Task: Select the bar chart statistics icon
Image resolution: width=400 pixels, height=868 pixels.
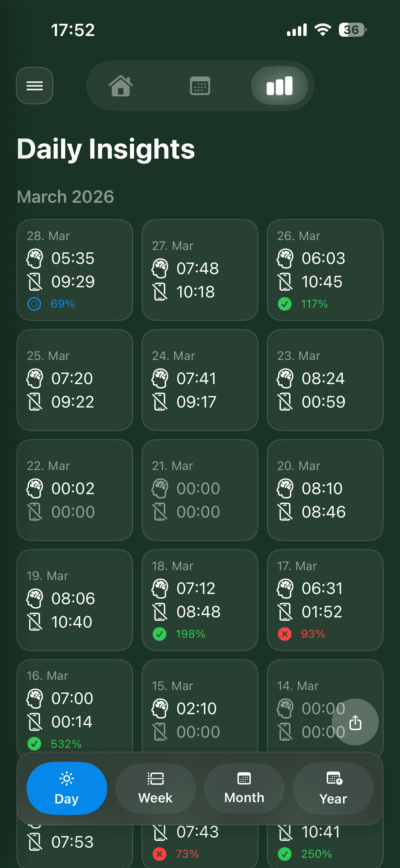Action: tap(279, 86)
